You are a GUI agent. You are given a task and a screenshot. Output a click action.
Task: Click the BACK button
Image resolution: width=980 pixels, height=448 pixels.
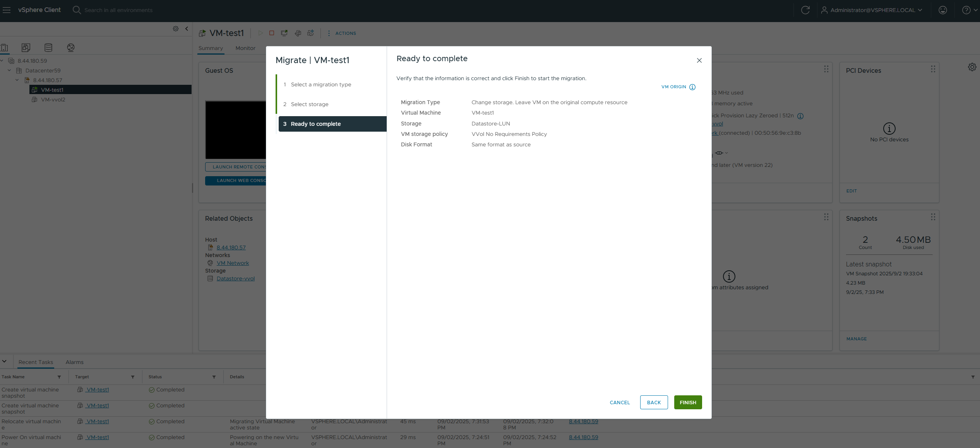click(654, 402)
